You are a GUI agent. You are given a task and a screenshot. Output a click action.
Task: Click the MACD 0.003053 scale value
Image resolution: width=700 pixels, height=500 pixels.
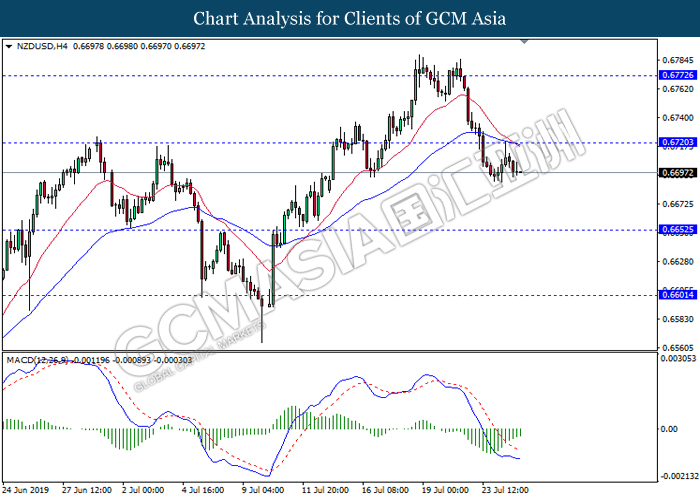pos(678,358)
